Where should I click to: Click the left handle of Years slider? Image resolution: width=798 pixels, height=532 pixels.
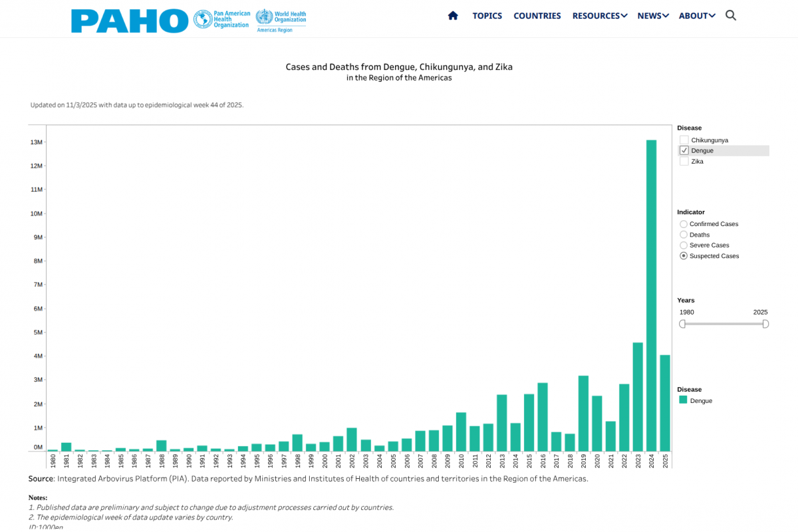(x=682, y=324)
